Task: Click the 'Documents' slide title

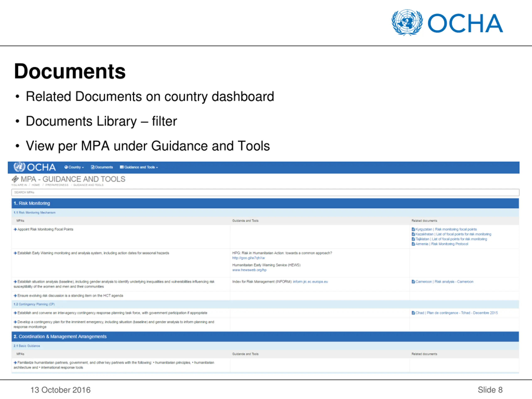Action: (70, 71)
